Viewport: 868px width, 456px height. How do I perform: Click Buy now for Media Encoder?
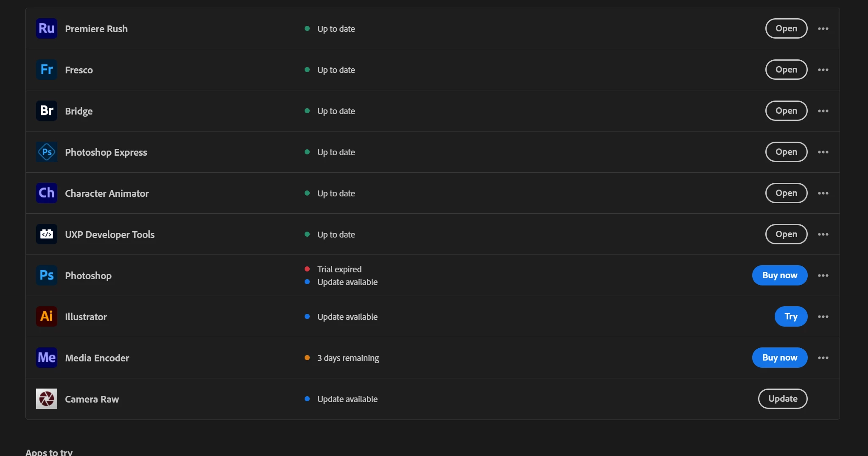click(780, 358)
